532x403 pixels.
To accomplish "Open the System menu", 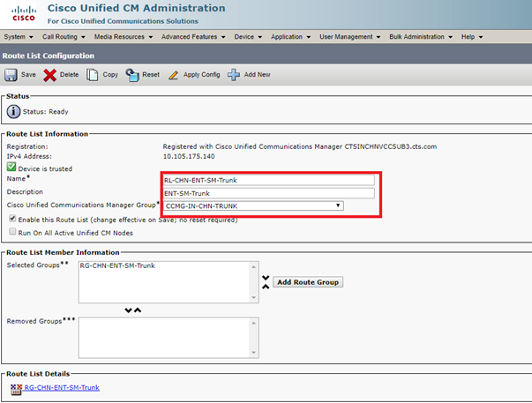I will [x=19, y=37].
